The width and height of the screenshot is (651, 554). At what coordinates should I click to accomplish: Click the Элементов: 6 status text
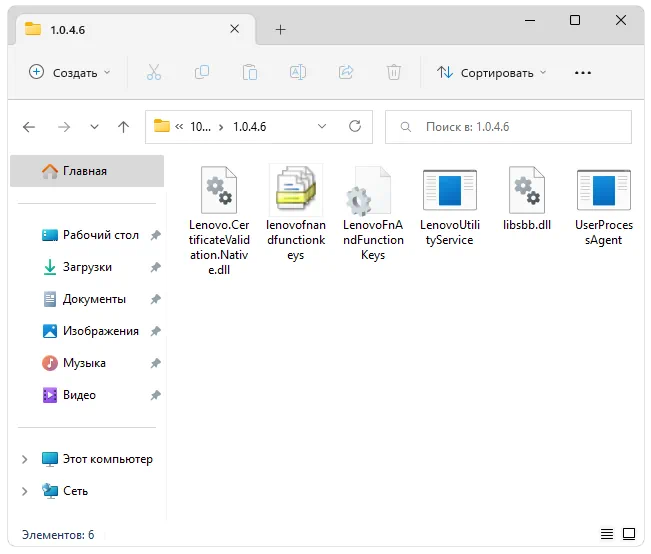58,534
